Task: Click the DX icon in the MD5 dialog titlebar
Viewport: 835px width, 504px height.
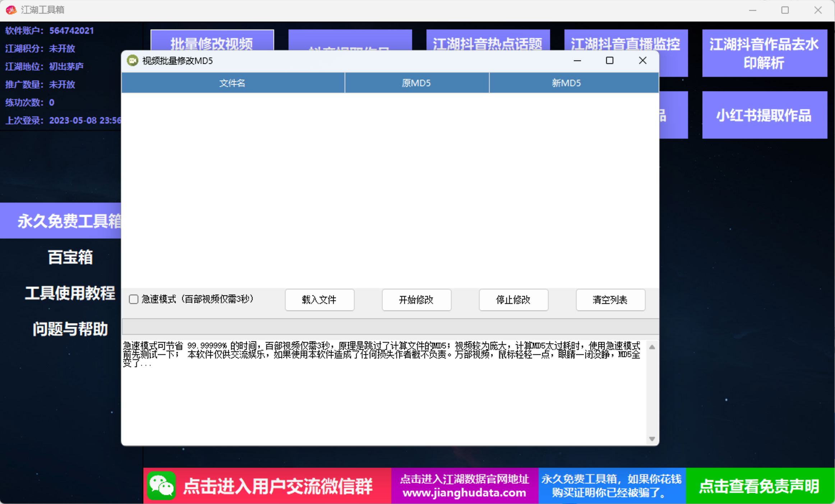Action: 133,61
